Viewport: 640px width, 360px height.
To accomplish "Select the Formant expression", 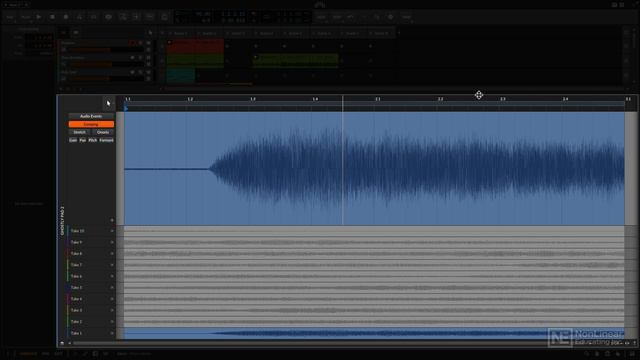I will [106, 140].
